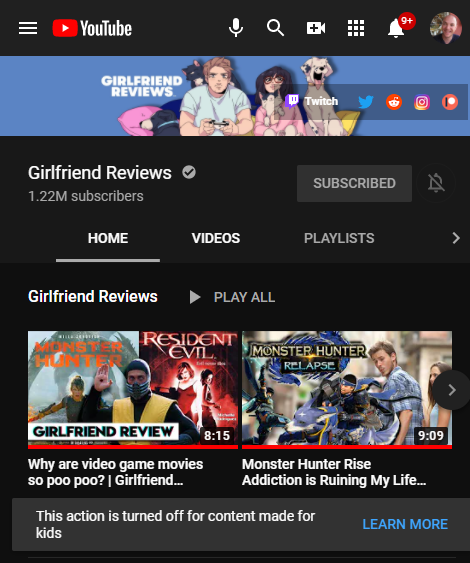Click the 8:15 duration badge

click(217, 436)
